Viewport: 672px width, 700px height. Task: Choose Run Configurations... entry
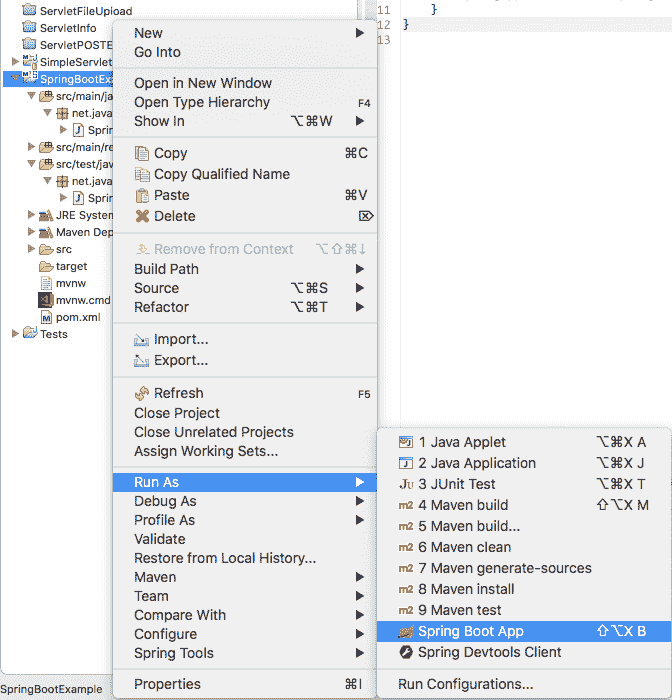524,684
